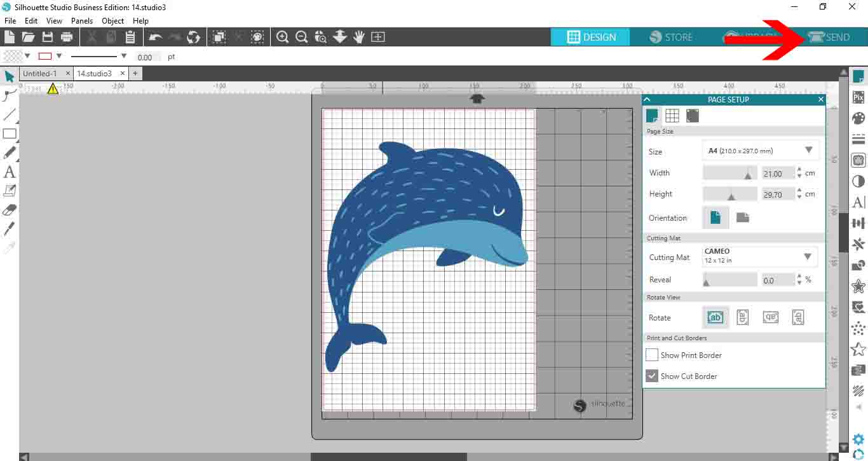
Task: Add a new document tab
Action: pos(135,74)
